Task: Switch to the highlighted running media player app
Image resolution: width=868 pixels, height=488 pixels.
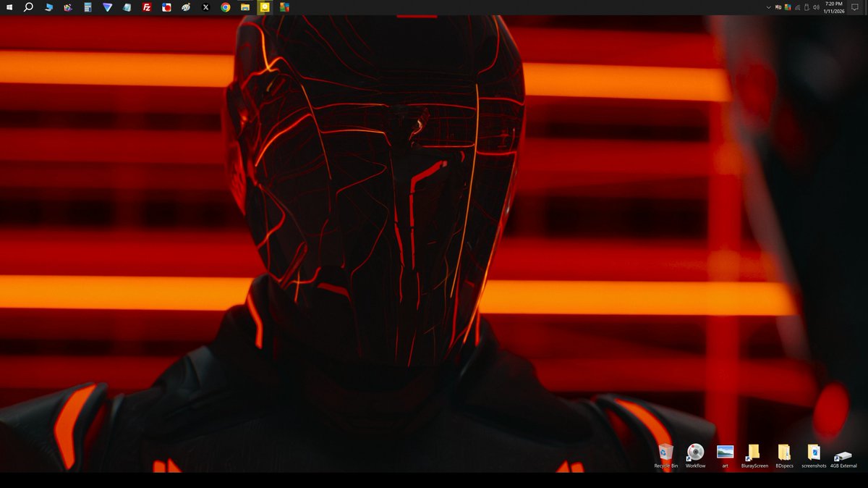Action: (264, 7)
